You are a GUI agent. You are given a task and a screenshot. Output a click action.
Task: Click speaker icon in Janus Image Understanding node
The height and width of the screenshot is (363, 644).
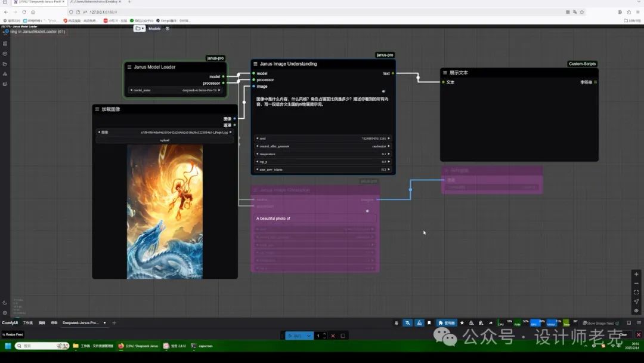tap(383, 91)
